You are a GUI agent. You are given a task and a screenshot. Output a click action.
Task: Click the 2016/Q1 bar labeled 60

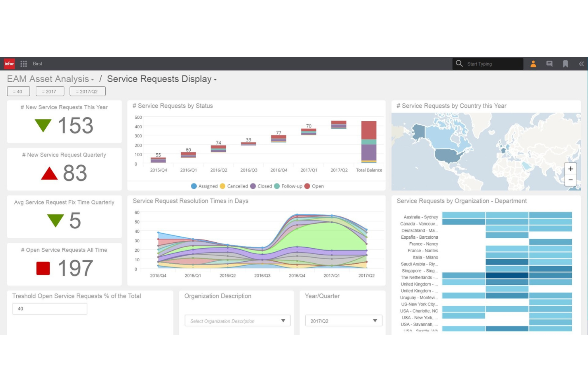tap(188, 155)
